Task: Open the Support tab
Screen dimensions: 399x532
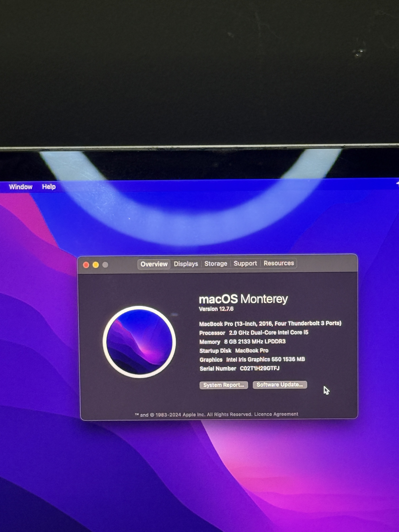Action: 245,263
